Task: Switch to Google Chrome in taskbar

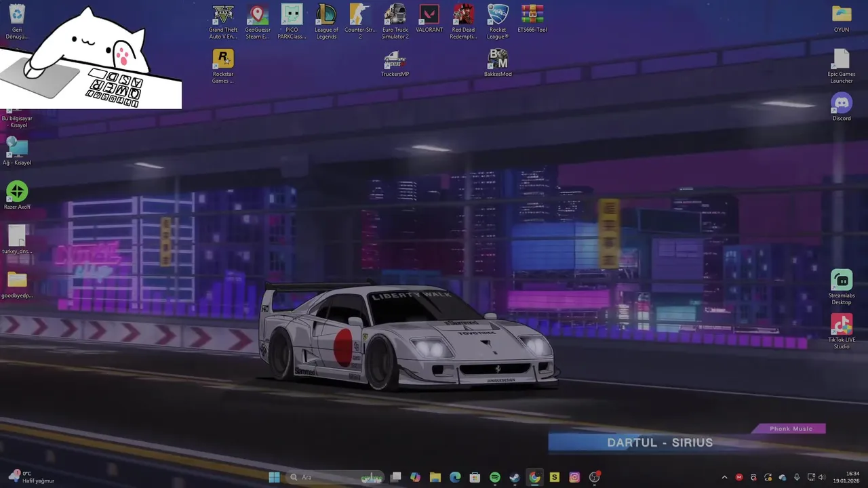Action: pos(534,477)
